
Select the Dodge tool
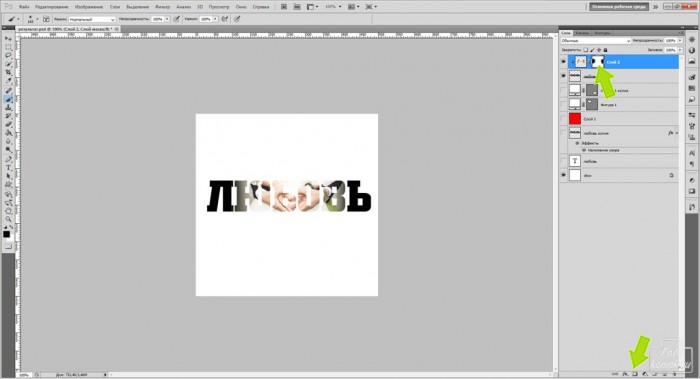[8, 150]
